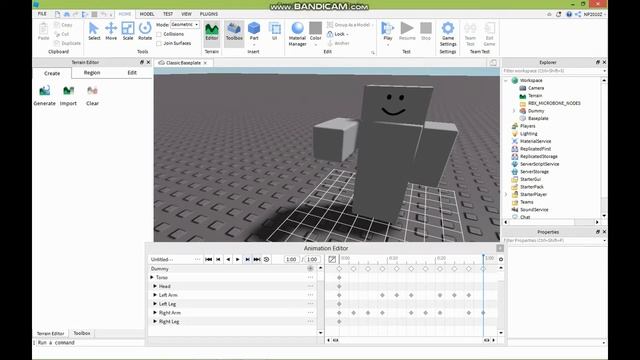640x360 pixels.
Task: Click the timeline playhead scrubber handle
Action: pyautogui.click(x=483, y=256)
